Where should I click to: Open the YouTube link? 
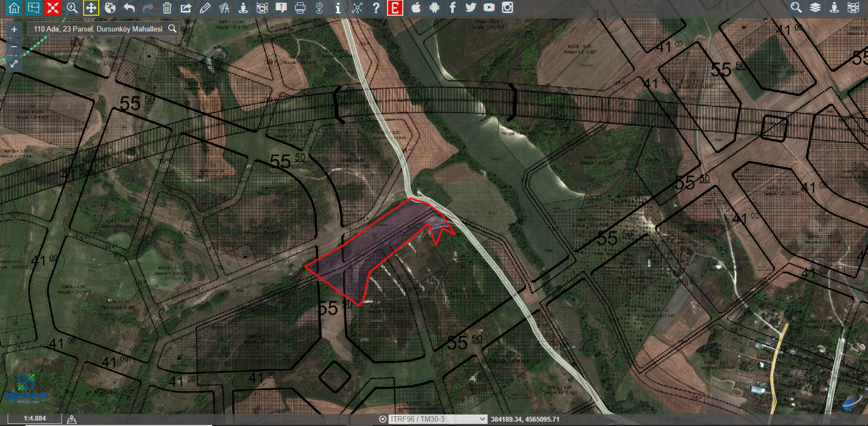click(489, 8)
